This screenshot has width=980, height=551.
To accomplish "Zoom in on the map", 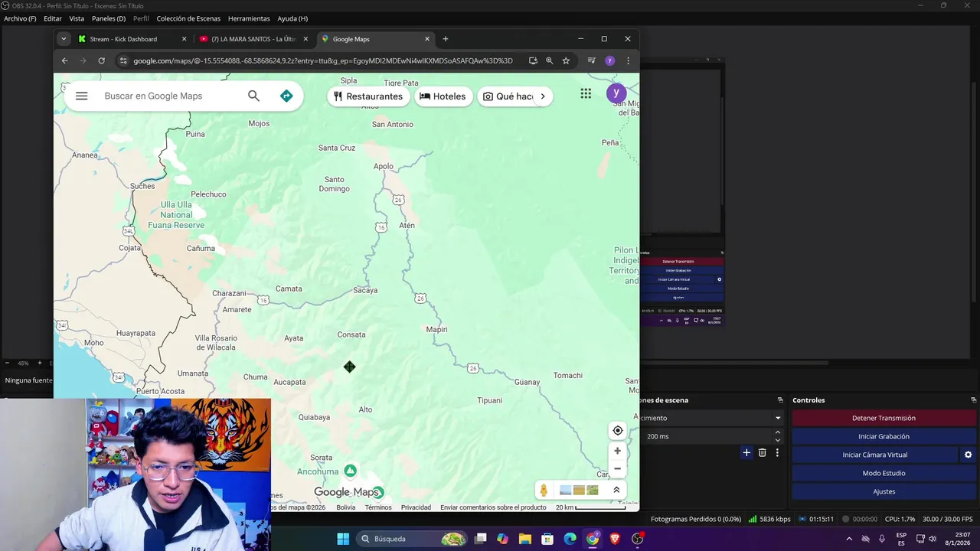I will 617,451.
